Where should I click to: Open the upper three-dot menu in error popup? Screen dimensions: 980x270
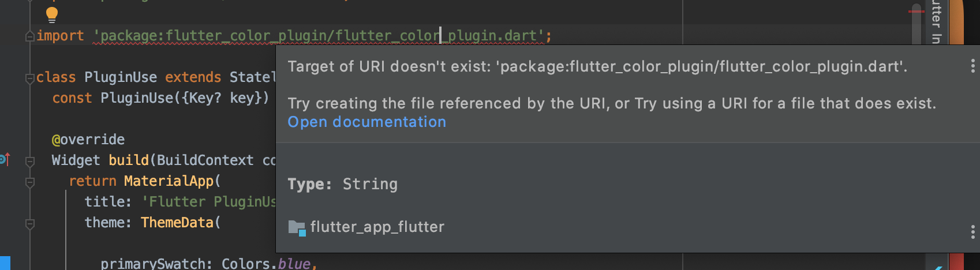(972, 66)
